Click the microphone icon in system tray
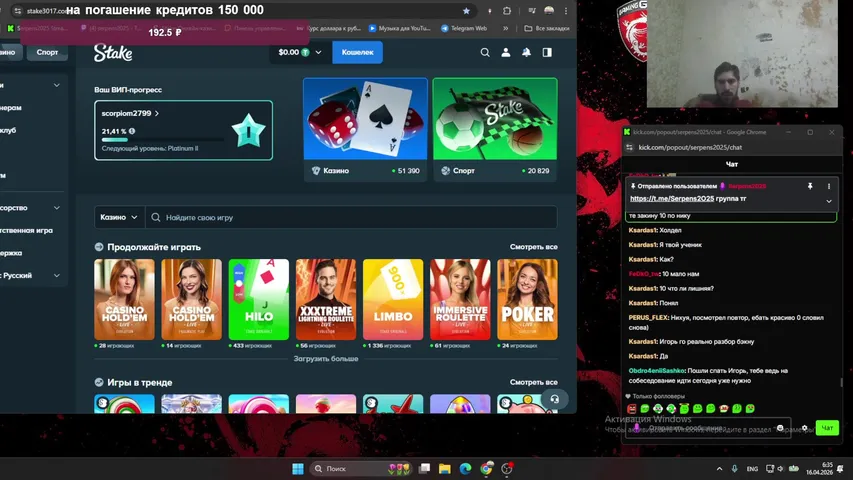Viewport: 853px width, 480px height. pyautogui.click(x=734, y=469)
